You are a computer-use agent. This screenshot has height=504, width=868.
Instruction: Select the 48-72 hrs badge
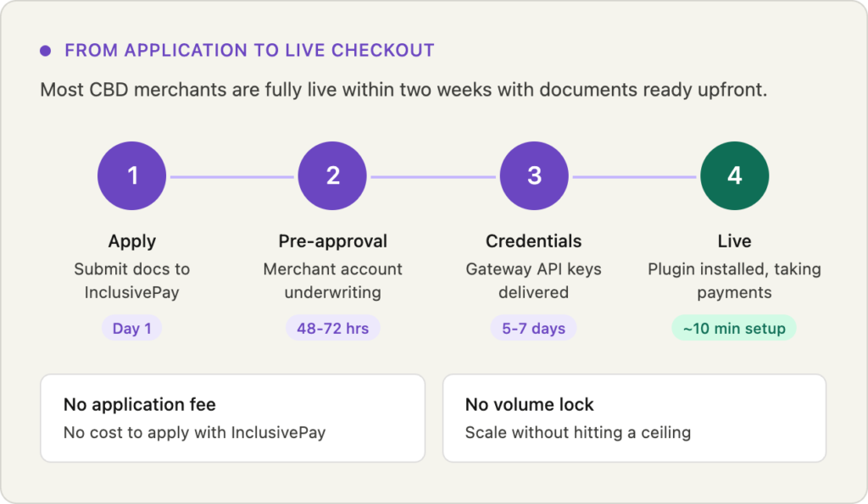332,328
